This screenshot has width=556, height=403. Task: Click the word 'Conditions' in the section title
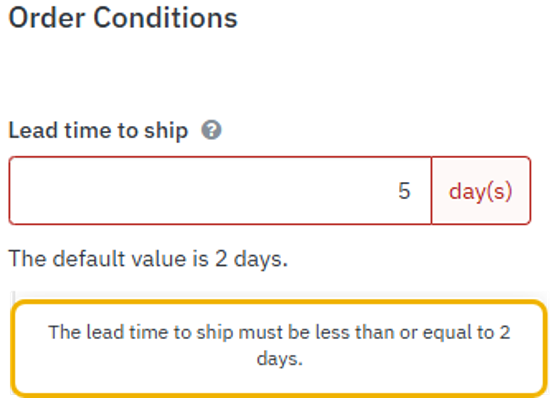(165, 18)
